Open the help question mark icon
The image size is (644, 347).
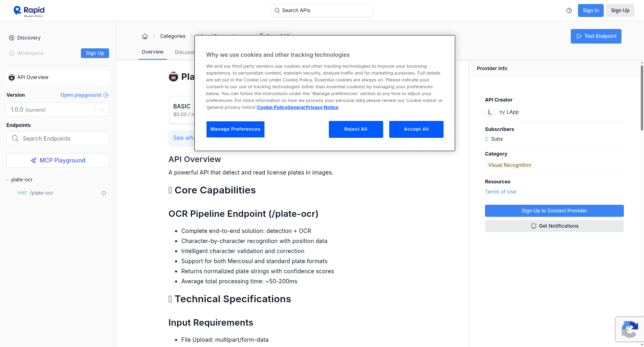(x=569, y=10)
